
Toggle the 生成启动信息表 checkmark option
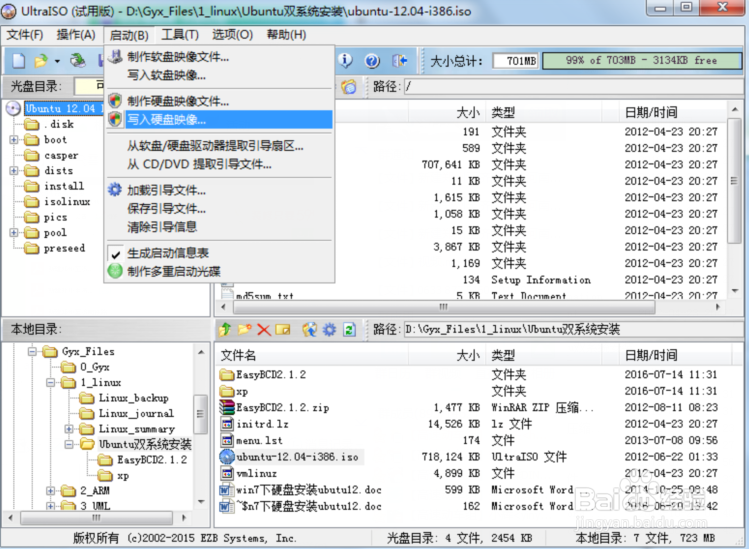tap(220, 253)
